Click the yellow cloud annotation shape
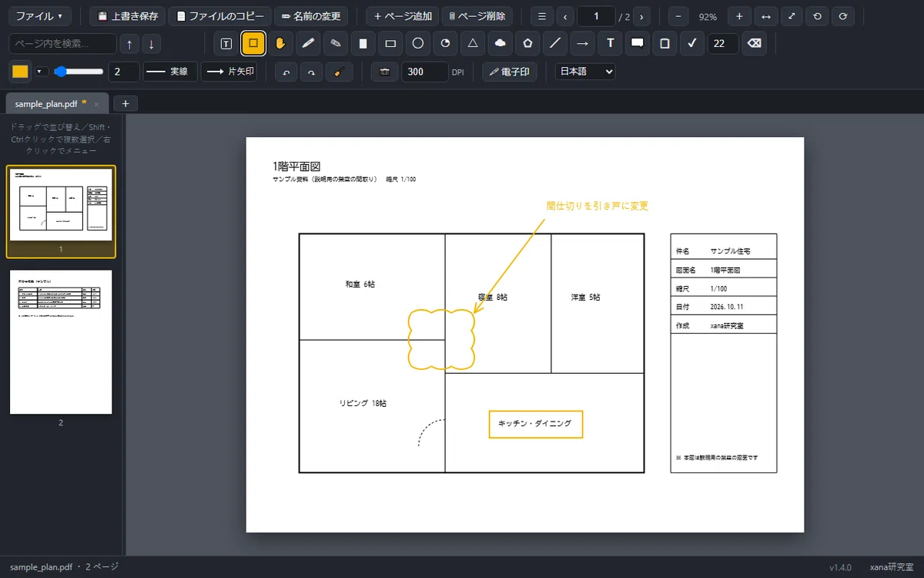Screen dimensions: 924x578 pyautogui.click(x=441, y=338)
